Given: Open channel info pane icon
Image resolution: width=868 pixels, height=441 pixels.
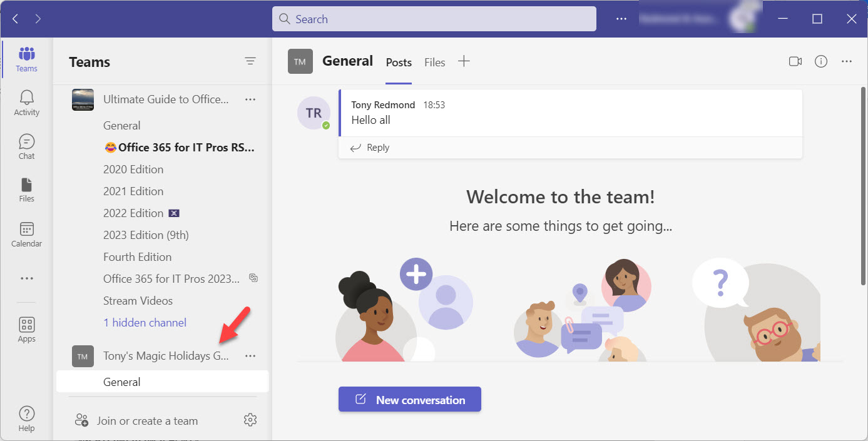Looking at the screenshot, I should tap(821, 61).
